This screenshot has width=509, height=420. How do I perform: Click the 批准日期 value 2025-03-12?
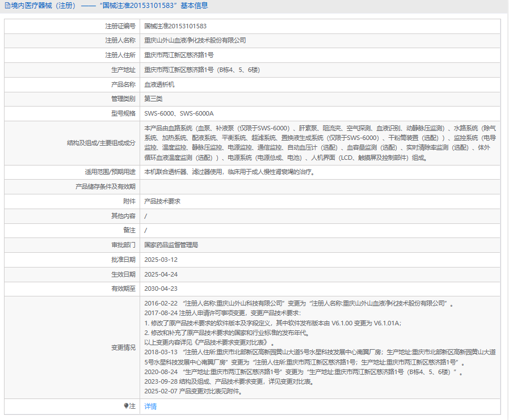point(161,260)
